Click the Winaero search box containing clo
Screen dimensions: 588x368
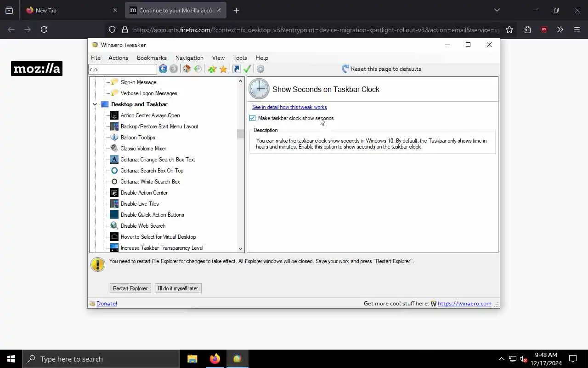[x=123, y=69]
